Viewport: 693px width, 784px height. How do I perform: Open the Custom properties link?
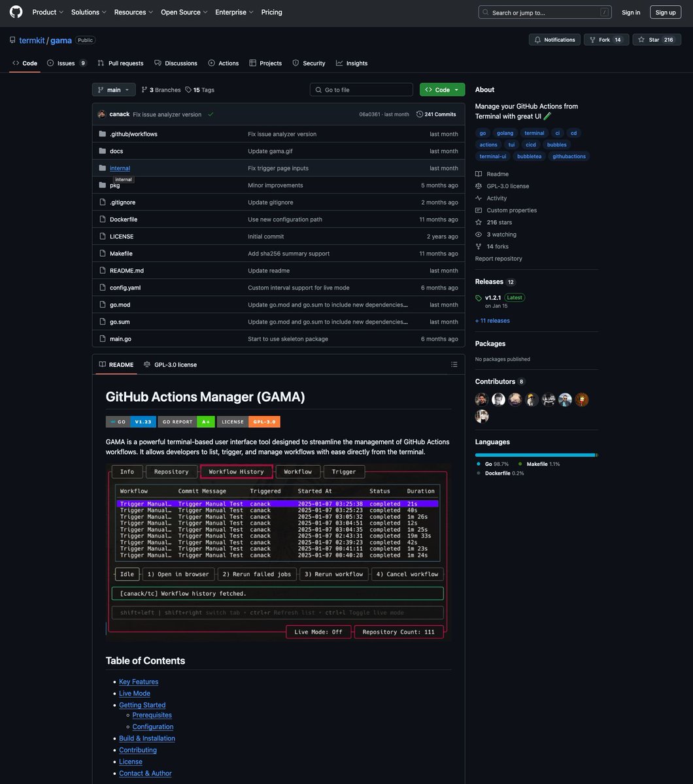(506, 210)
